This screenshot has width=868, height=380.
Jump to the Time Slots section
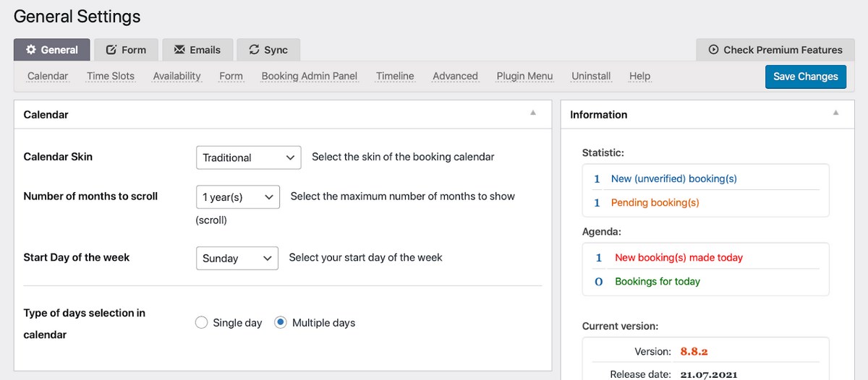pos(111,76)
